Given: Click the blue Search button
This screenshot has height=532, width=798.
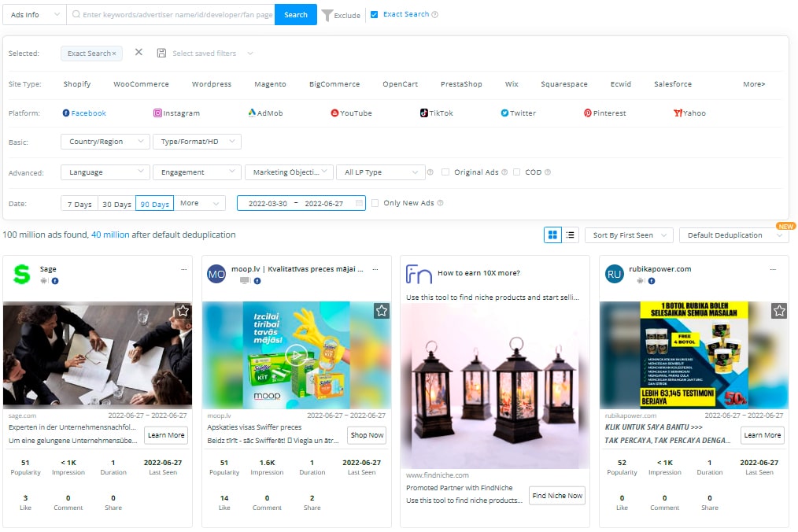Looking at the screenshot, I should [296, 14].
